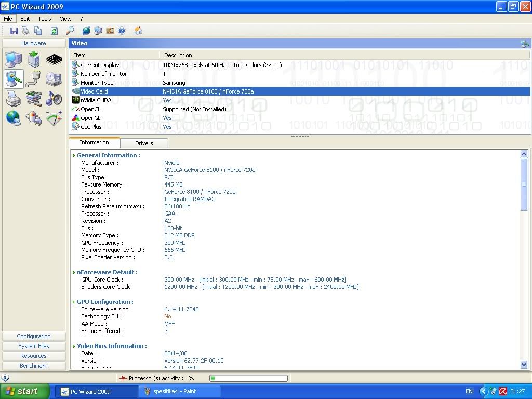532x399 pixels.
Task: Click the processor activity progress bar
Action: (249, 378)
